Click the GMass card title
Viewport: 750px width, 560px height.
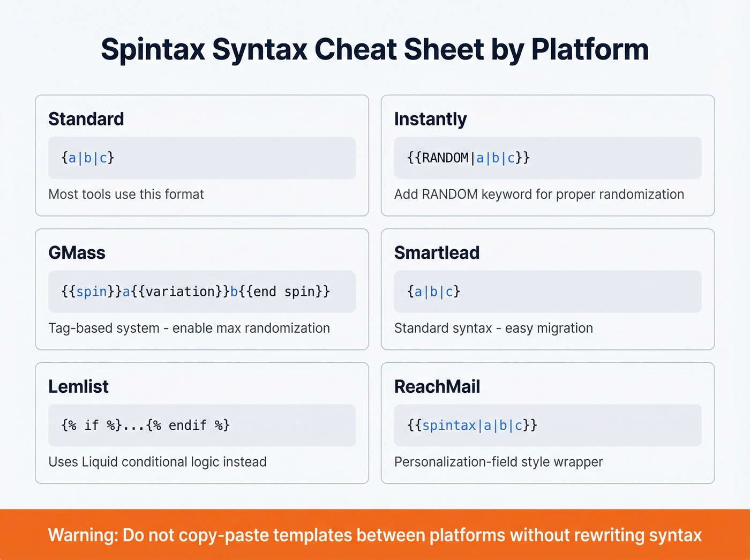77,252
